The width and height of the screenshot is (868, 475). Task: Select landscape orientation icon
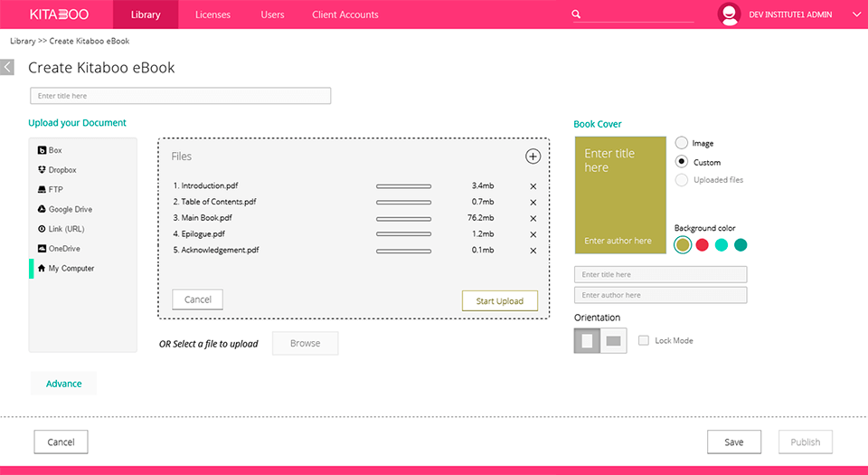(x=613, y=340)
